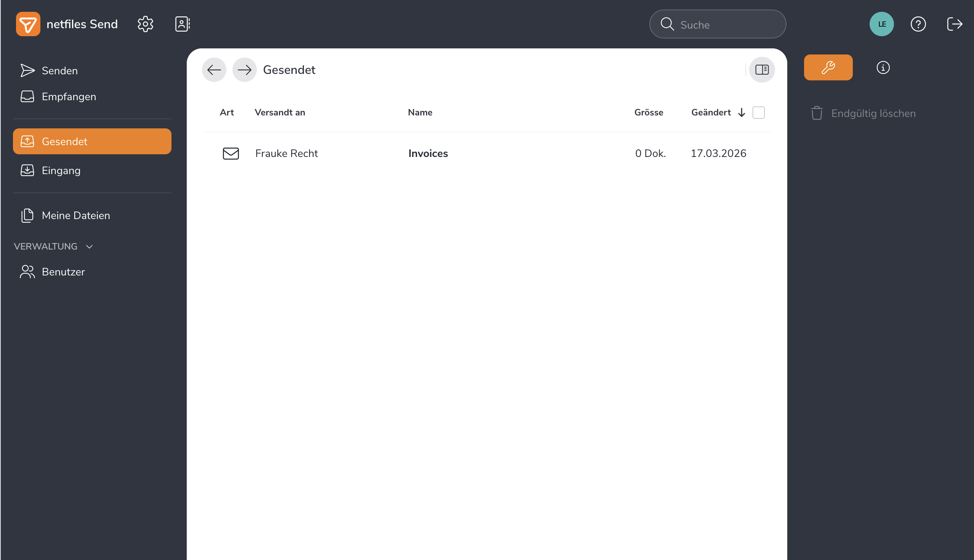974x560 pixels.
Task: Open Empfangen in sidebar
Action: 69,96
